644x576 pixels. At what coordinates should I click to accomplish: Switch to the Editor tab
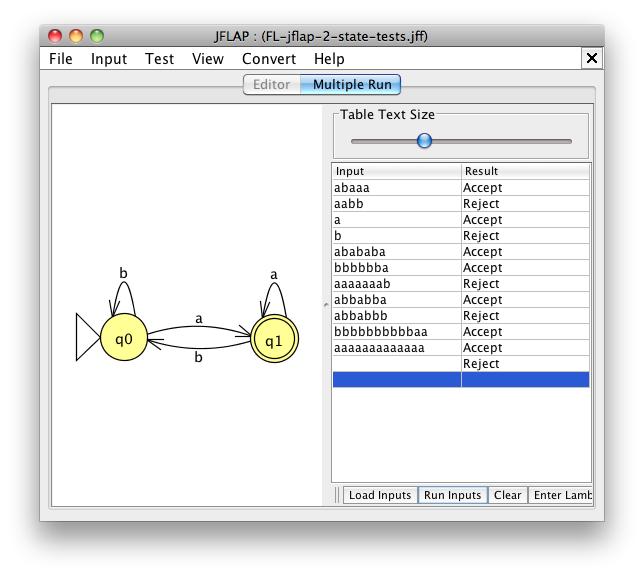coord(271,85)
